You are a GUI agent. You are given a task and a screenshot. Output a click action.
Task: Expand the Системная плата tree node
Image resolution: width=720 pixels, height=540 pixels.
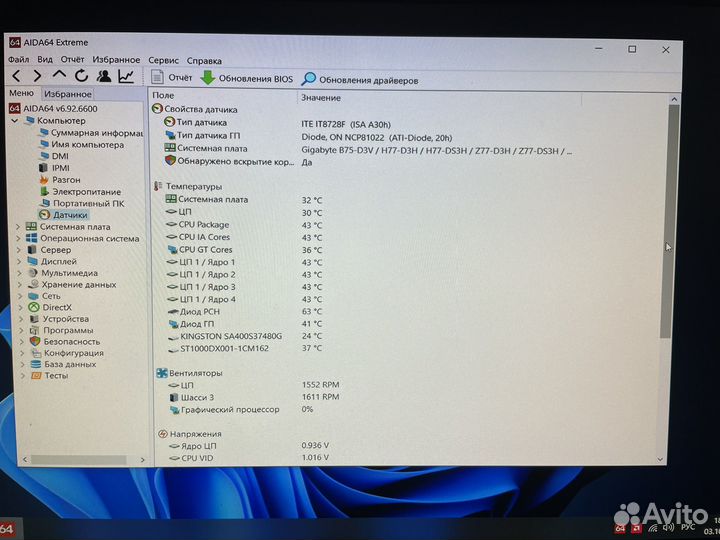click(17, 227)
